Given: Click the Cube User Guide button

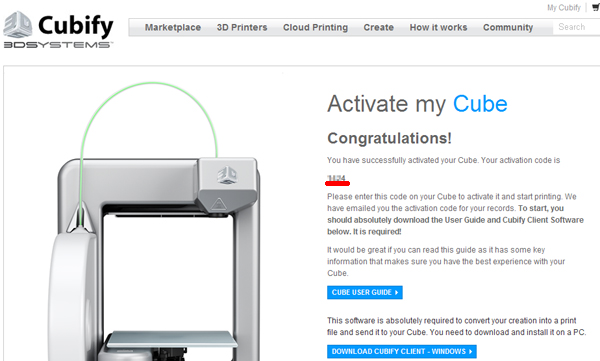Looking at the screenshot, I should click(x=365, y=292).
